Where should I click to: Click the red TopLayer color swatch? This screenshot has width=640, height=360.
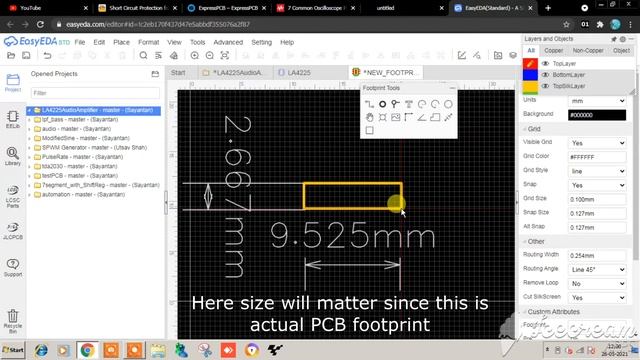[x=530, y=64]
